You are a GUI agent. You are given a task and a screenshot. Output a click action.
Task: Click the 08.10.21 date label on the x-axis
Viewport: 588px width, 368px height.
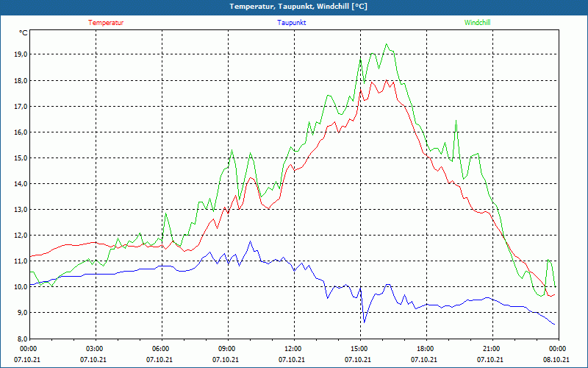click(556, 359)
